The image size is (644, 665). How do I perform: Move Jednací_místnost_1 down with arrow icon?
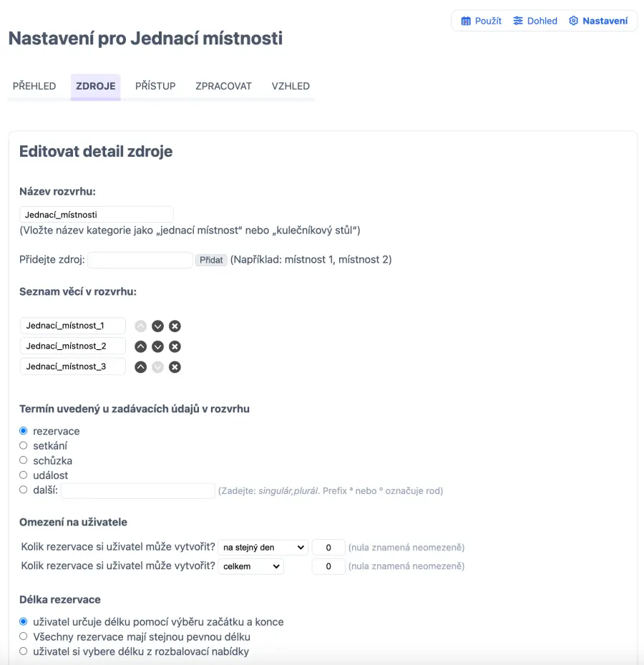pos(158,326)
